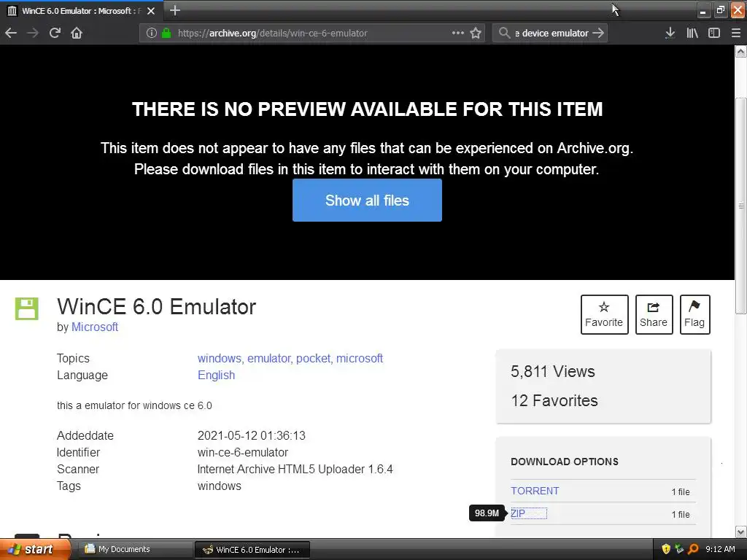Screen dimensions: 747x560
Task: Toggle the sidebar view icon
Action: [713, 33]
